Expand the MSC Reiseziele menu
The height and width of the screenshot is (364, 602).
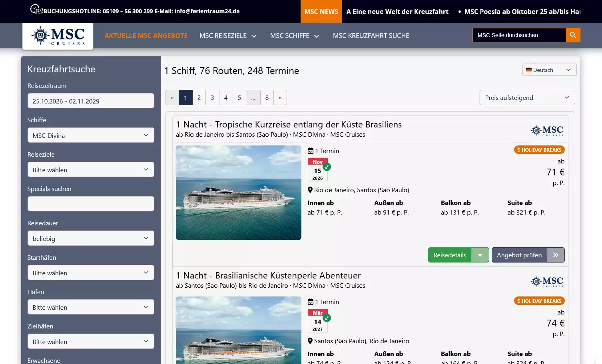(228, 36)
